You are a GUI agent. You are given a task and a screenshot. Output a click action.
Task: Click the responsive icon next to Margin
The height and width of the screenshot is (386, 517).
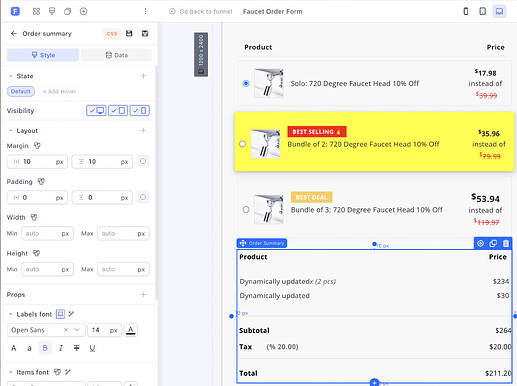pos(37,146)
